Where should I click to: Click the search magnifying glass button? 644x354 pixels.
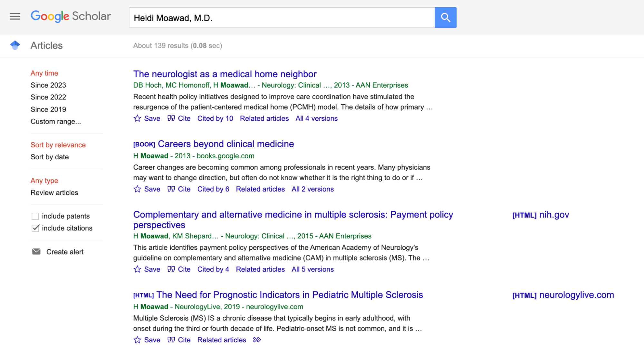(446, 17)
